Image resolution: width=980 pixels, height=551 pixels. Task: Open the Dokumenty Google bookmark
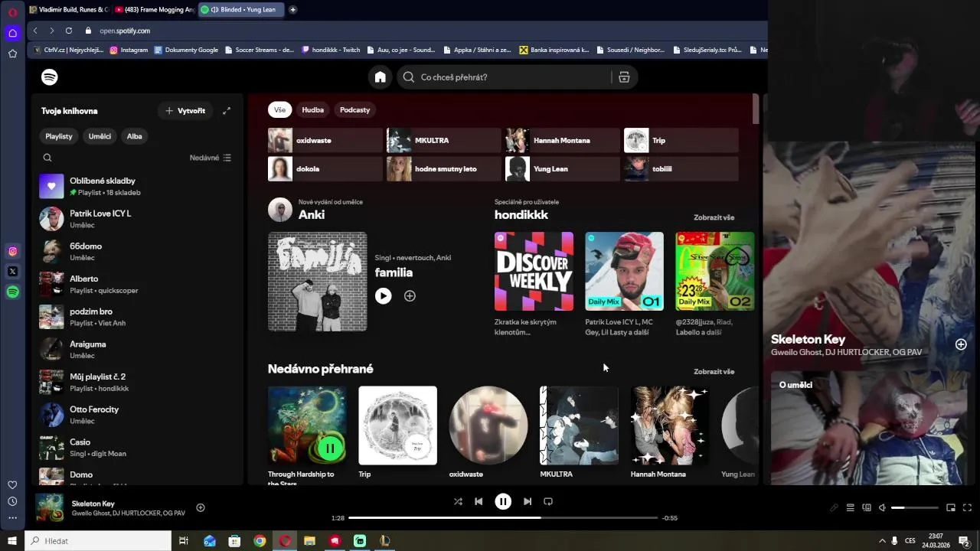[186, 50]
